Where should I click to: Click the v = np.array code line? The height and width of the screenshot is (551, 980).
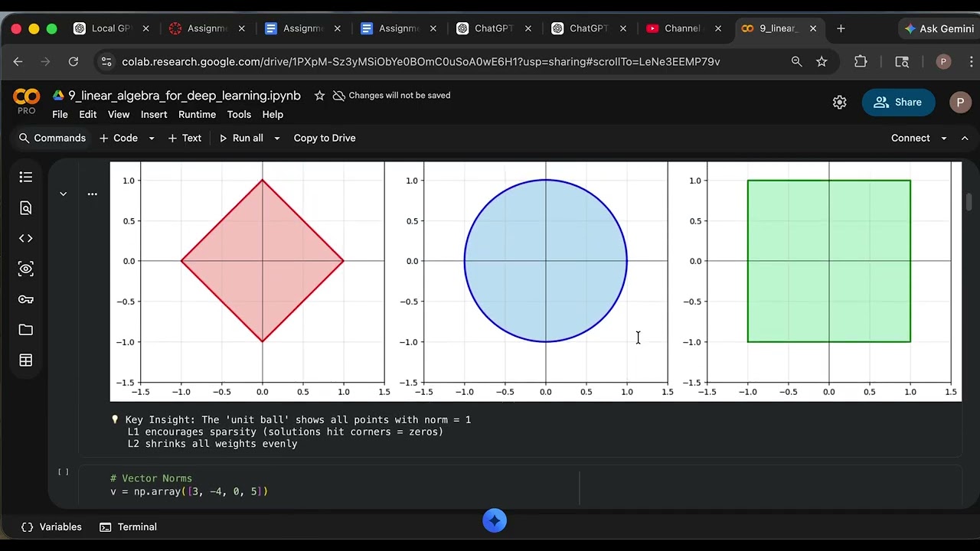[x=189, y=491]
